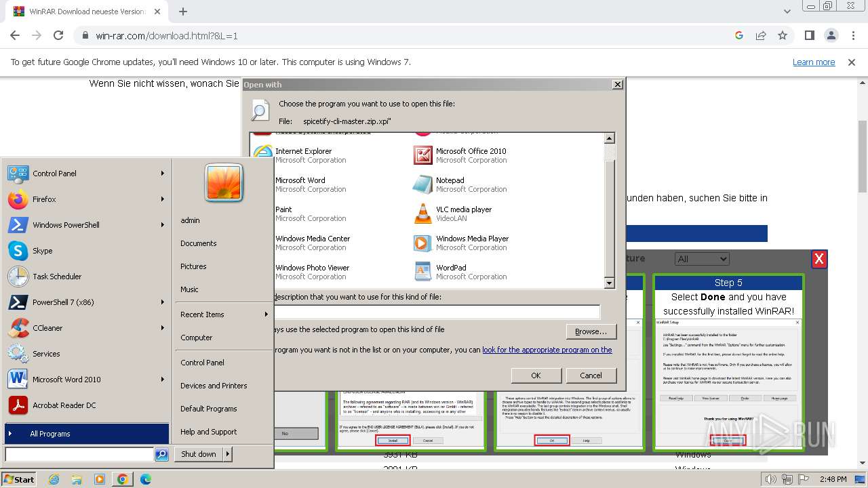Choose the Microsoft Office 2010 program icon

(x=423, y=155)
